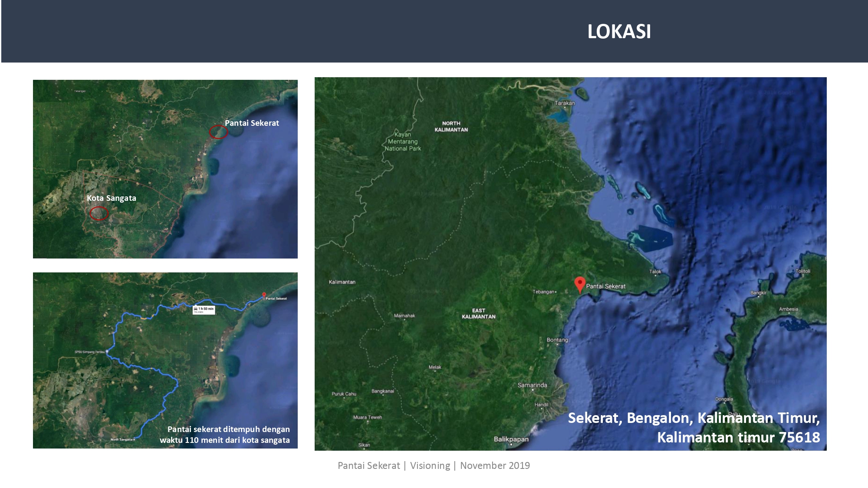Click the Dongala label

(724, 399)
